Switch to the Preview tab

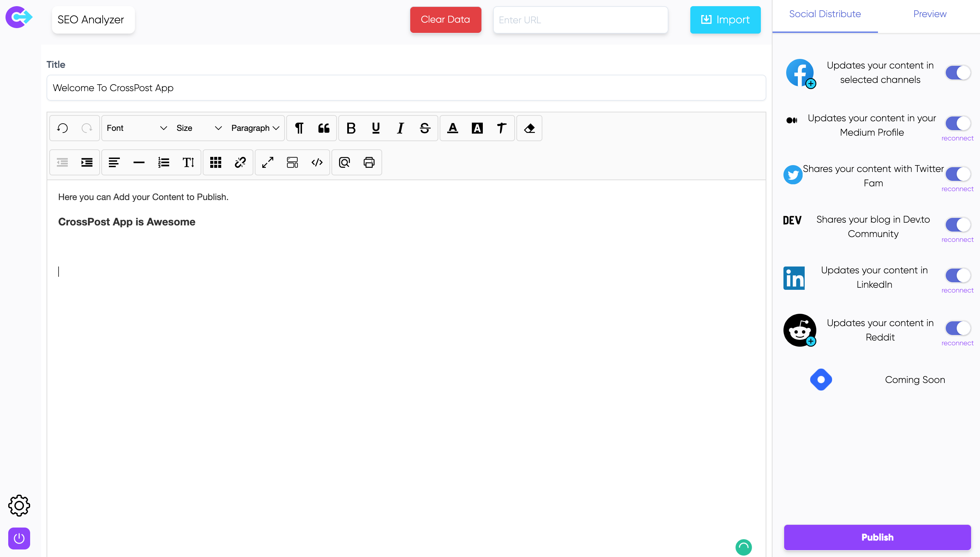(x=930, y=14)
